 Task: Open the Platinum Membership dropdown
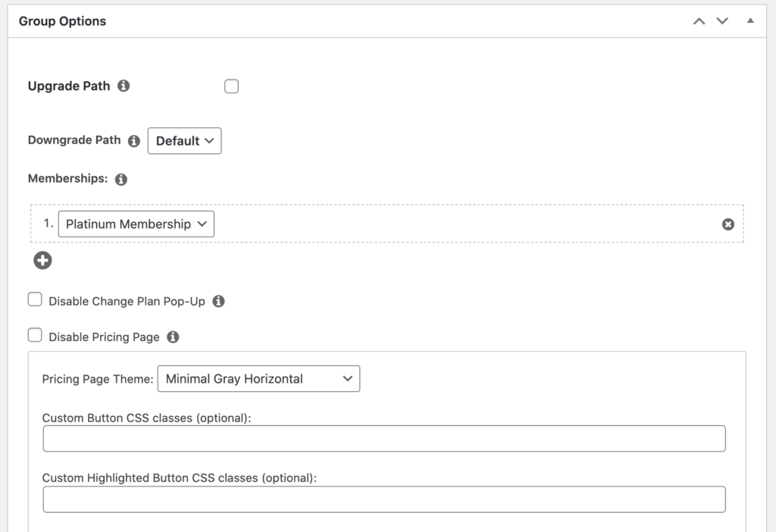click(136, 224)
